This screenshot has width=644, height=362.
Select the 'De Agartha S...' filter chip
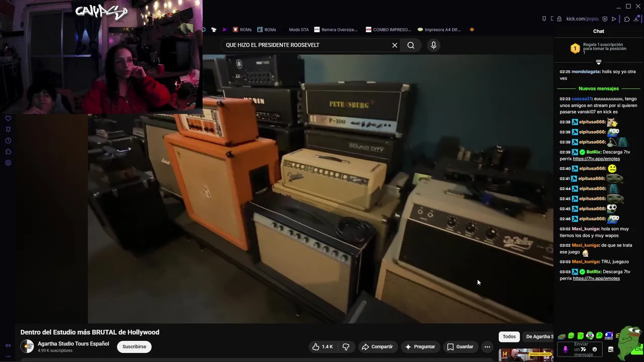tap(539, 337)
